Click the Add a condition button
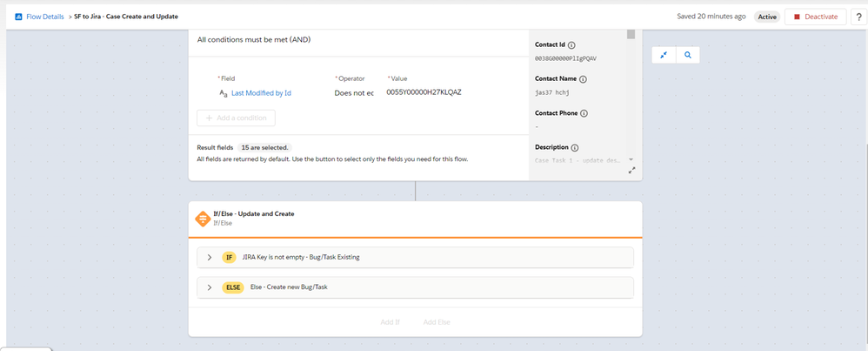This screenshot has width=868, height=351. click(x=237, y=118)
